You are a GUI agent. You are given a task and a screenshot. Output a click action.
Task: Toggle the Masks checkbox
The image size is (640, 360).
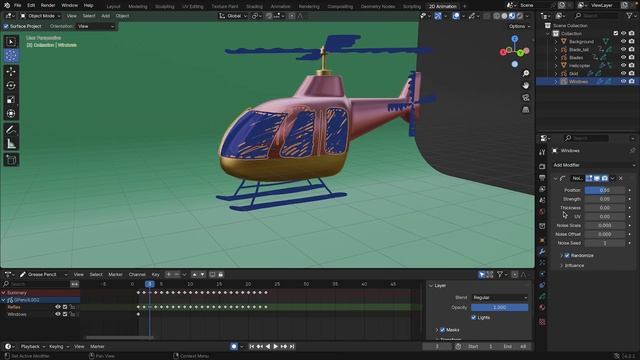pyautogui.click(x=442, y=330)
